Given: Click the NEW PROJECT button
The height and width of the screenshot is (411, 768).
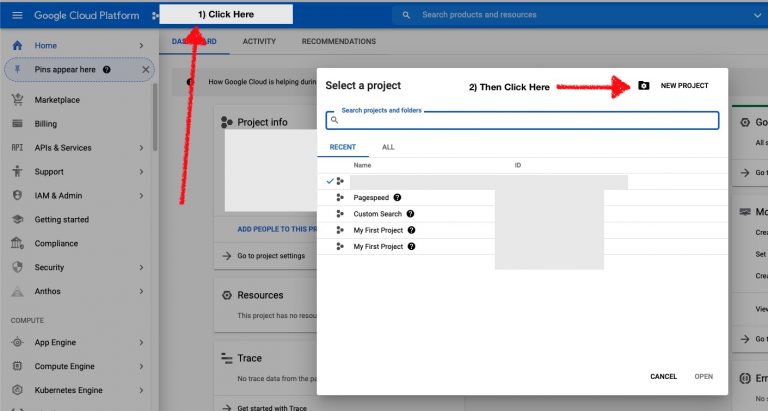Looking at the screenshot, I should 684,86.
